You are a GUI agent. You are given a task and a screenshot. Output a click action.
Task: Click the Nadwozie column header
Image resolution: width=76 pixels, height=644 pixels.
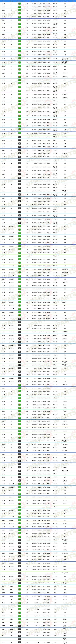click(55, 1)
